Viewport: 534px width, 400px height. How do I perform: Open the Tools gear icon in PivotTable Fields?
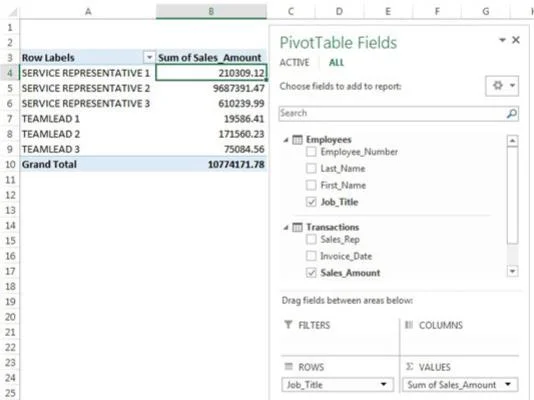pyautogui.click(x=498, y=85)
